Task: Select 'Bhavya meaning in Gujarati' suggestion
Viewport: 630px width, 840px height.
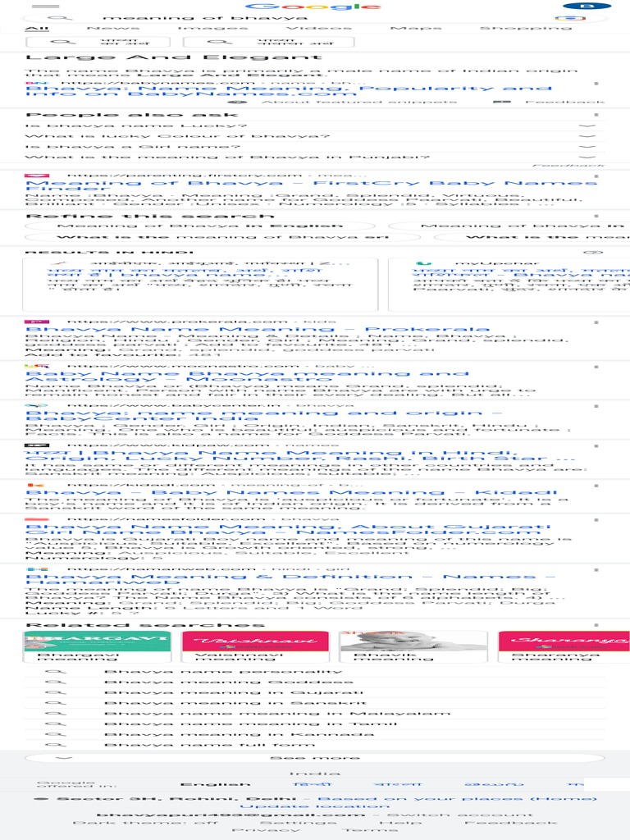Action: point(234,692)
